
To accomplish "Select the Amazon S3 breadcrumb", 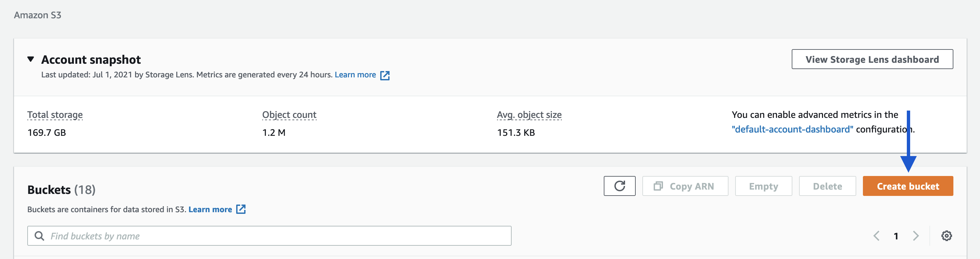I will coord(38,15).
